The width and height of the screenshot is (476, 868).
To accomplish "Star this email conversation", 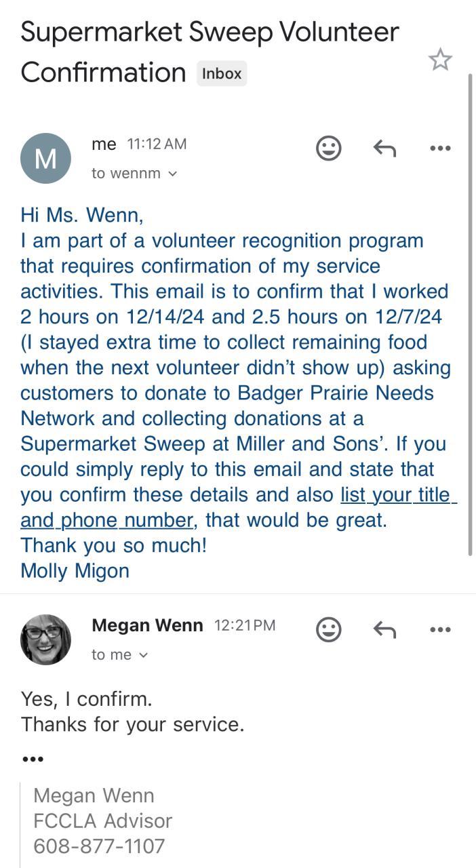I will click(x=440, y=60).
